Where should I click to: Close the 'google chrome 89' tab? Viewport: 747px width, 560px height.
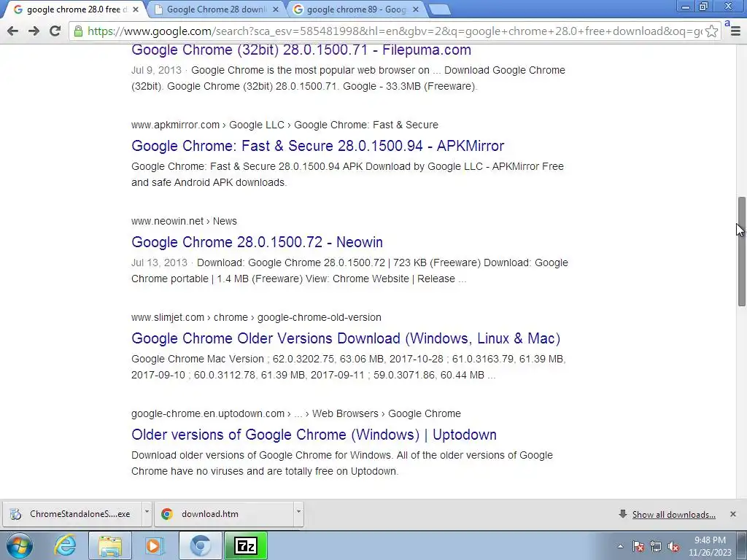[415, 9]
